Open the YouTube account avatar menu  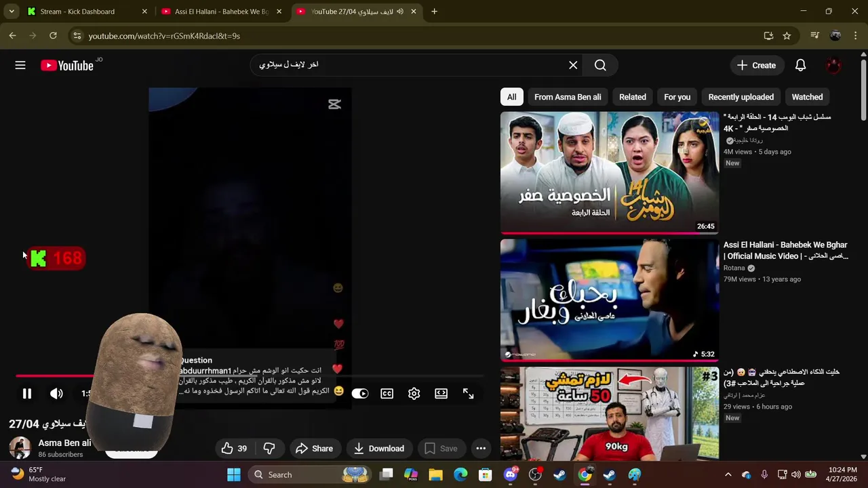(833, 65)
